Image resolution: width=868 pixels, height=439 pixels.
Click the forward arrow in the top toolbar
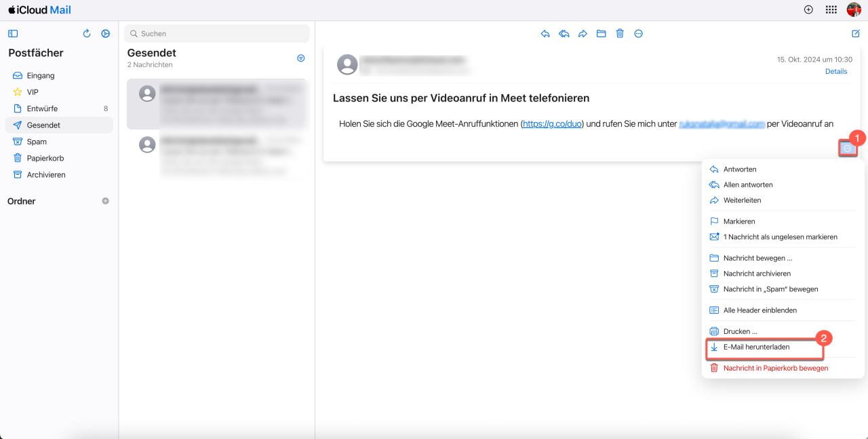[583, 34]
